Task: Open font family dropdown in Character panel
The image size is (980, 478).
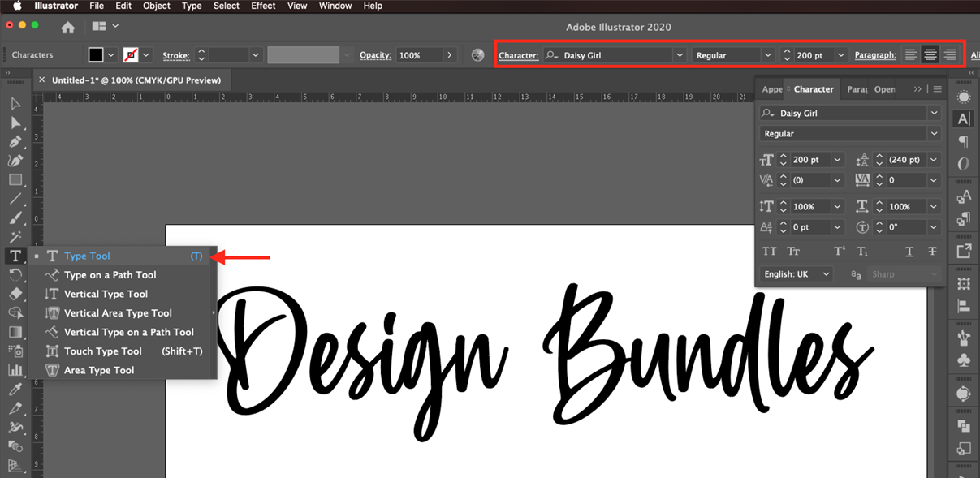Action: [934, 114]
